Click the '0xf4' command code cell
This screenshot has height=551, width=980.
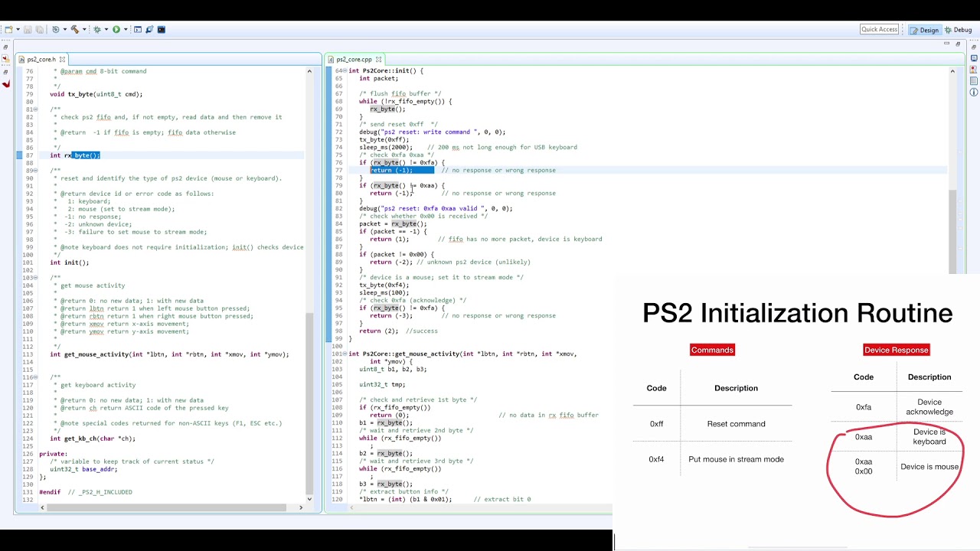tap(656, 459)
